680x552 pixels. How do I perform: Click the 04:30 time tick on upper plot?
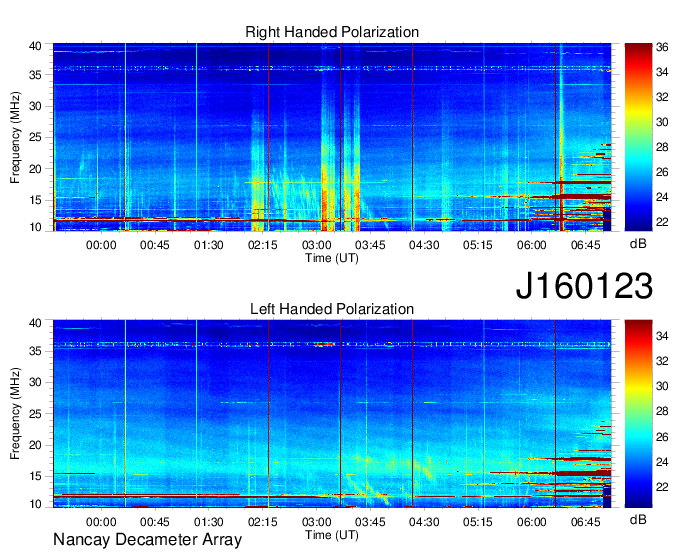424,245
